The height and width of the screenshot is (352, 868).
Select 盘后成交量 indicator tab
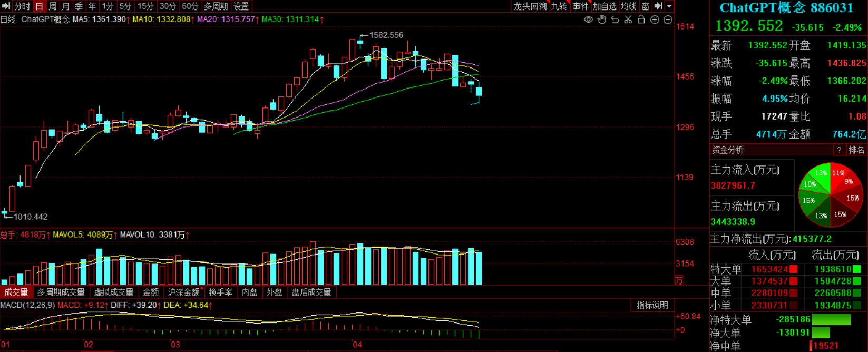311,292
